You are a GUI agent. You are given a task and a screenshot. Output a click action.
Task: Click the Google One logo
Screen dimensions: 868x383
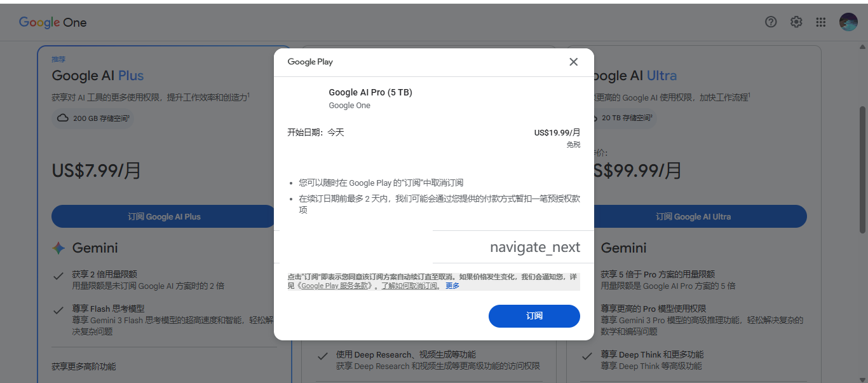pyautogui.click(x=53, y=22)
